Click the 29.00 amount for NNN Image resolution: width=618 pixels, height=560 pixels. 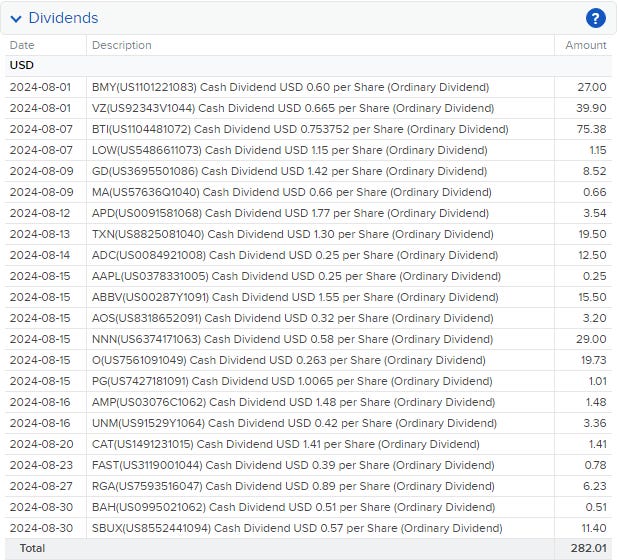591,339
